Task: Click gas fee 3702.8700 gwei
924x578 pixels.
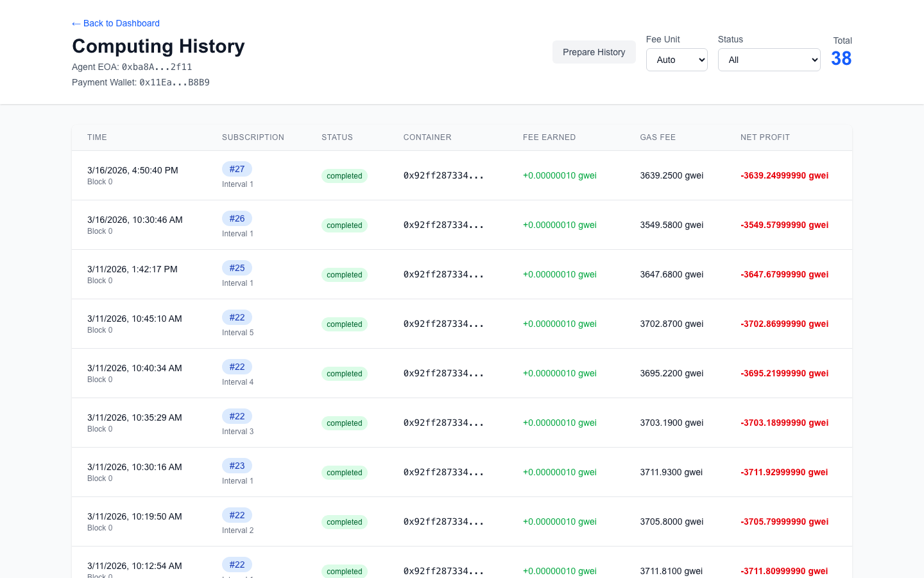Action: [672, 324]
